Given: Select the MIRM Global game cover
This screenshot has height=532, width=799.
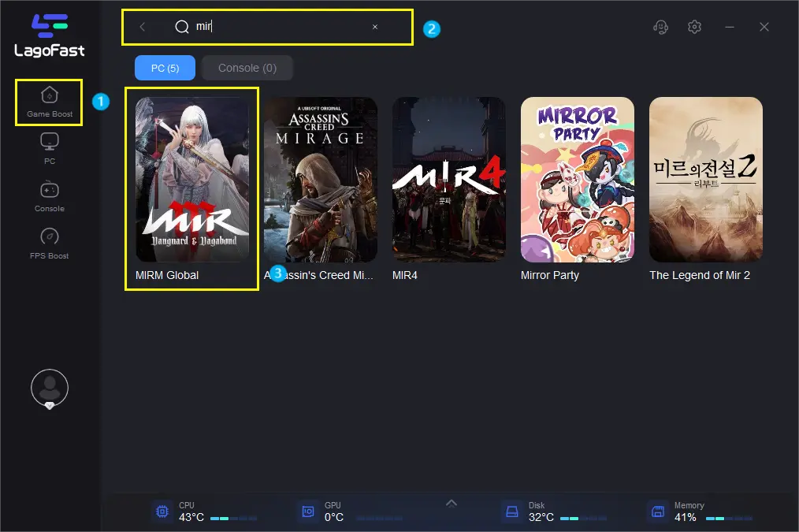Looking at the screenshot, I should pos(192,180).
